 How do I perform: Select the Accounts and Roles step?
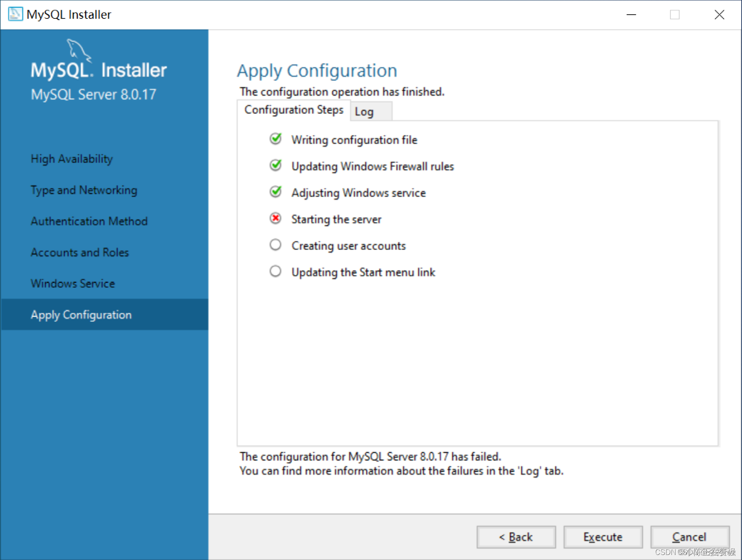click(x=79, y=252)
